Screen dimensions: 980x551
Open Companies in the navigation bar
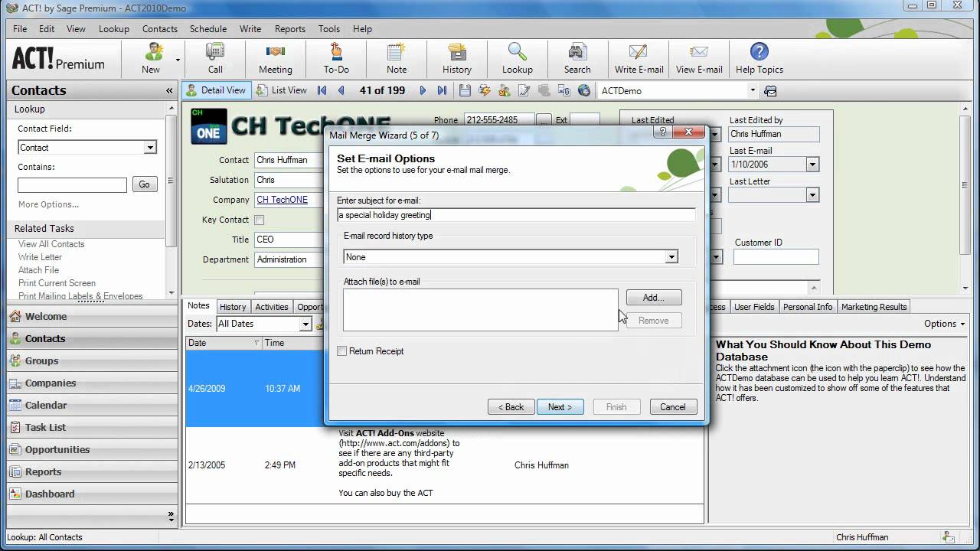[x=92, y=383]
